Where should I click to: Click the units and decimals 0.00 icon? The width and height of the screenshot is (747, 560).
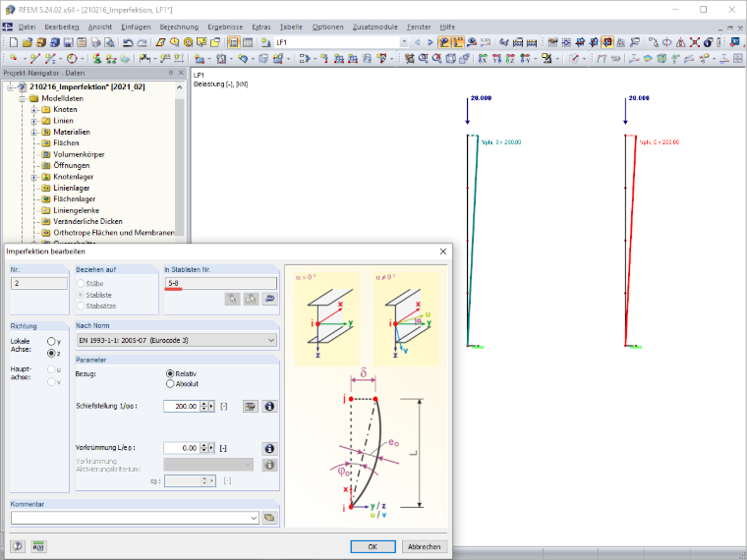38,546
